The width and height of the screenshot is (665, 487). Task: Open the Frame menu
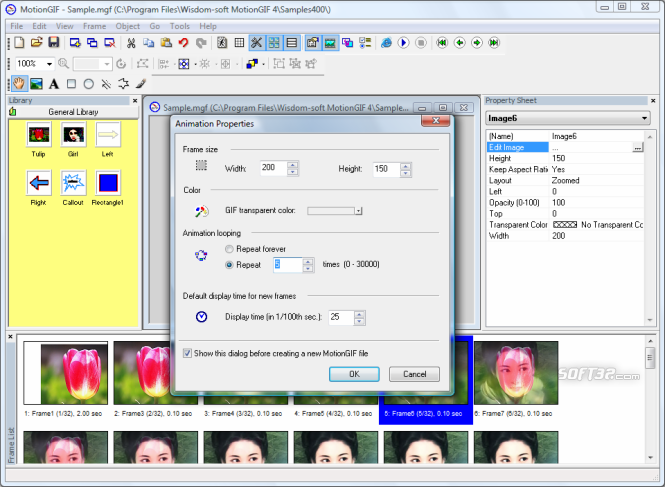(95, 26)
